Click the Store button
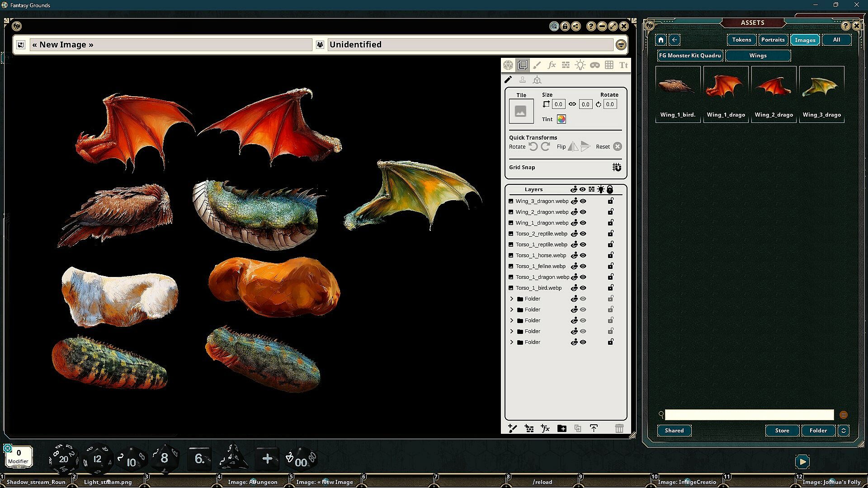Image resolution: width=868 pixels, height=488 pixels. (782, 430)
